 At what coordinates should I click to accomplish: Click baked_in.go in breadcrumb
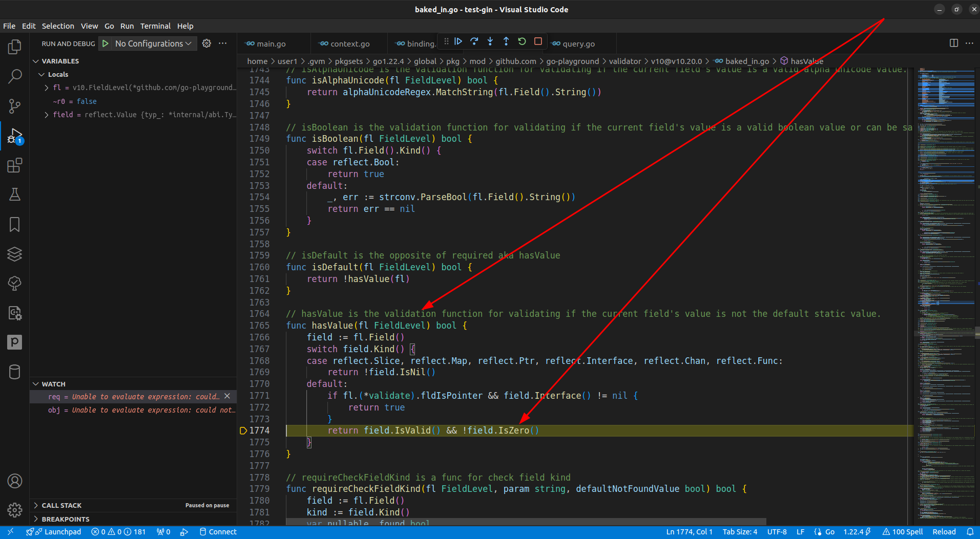pyautogui.click(x=747, y=61)
